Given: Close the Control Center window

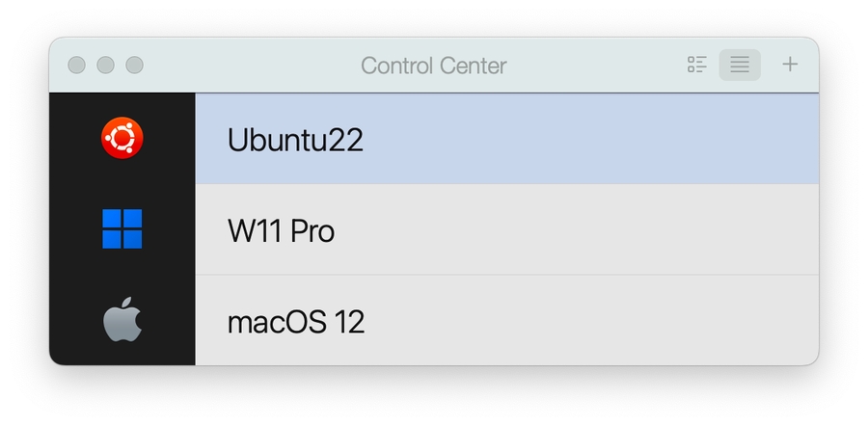Looking at the screenshot, I should (x=76, y=65).
